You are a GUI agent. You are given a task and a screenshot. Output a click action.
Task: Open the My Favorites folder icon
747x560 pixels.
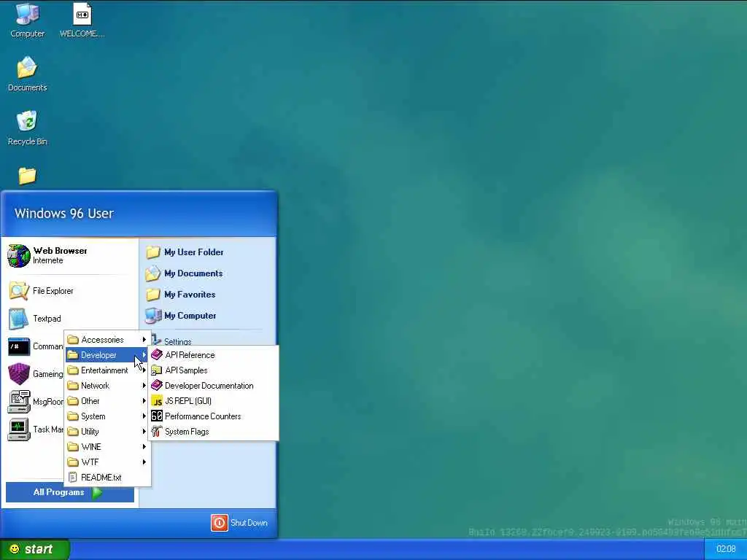[x=153, y=295]
